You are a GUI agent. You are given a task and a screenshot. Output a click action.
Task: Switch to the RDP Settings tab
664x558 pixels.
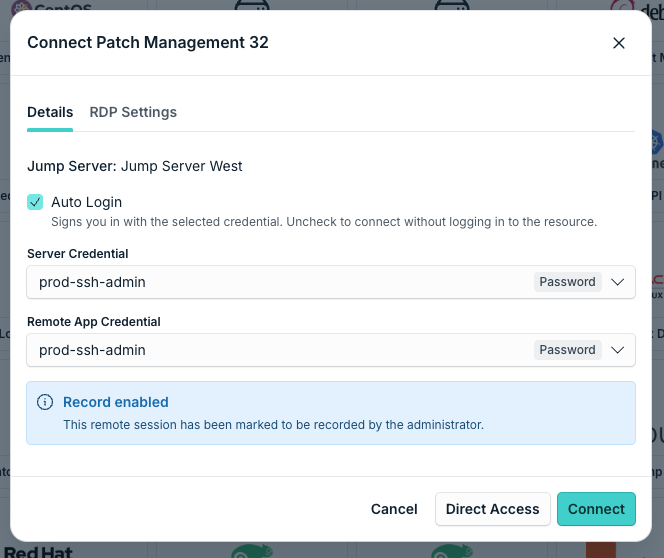point(133,112)
